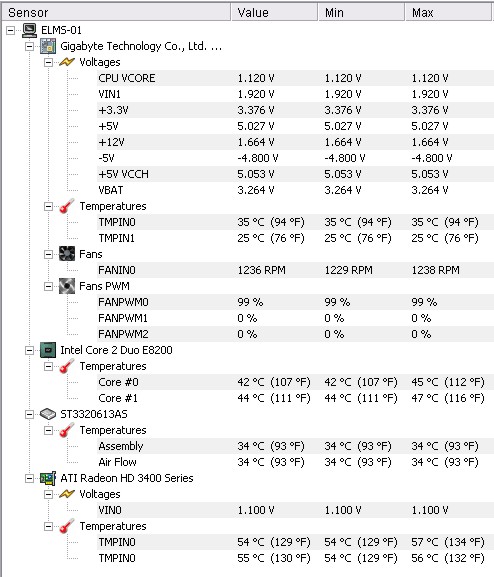This screenshot has height=577, width=494.
Task: Click the ELMS-01 computer icon
Action: [29, 30]
